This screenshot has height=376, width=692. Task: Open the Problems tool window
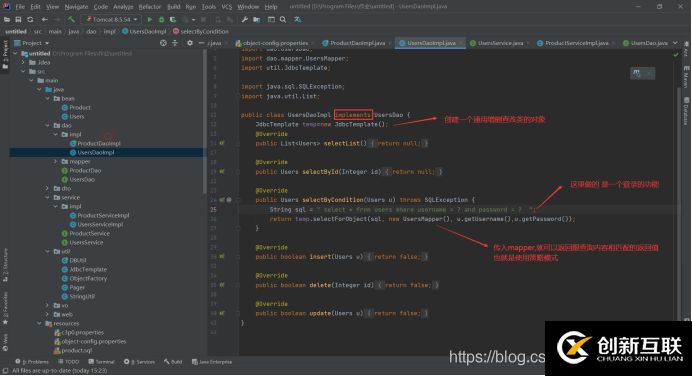pyautogui.click(x=32, y=362)
